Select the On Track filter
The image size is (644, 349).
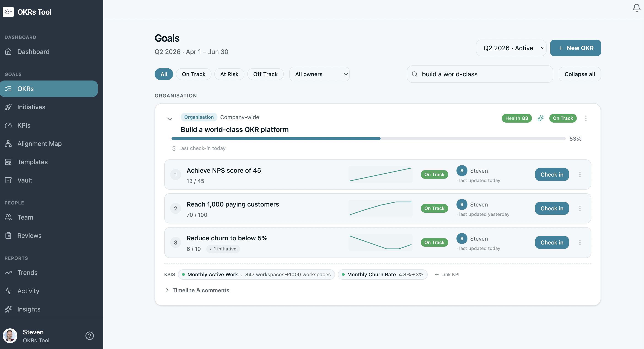pos(193,74)
